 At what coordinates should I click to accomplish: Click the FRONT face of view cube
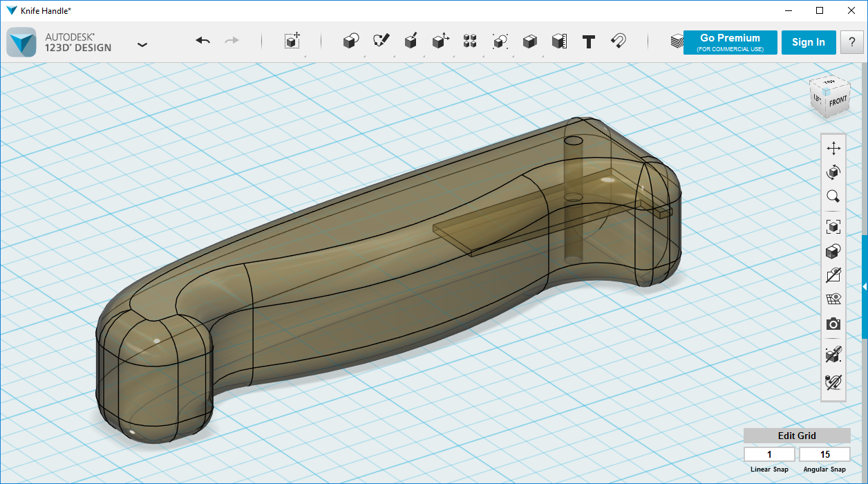(838, 102)
